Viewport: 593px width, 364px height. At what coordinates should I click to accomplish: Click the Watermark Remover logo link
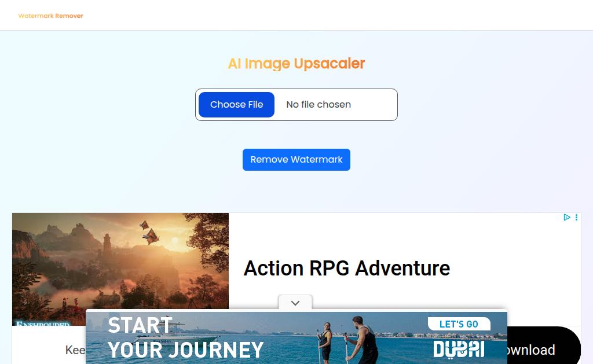(x=51, y=16)
